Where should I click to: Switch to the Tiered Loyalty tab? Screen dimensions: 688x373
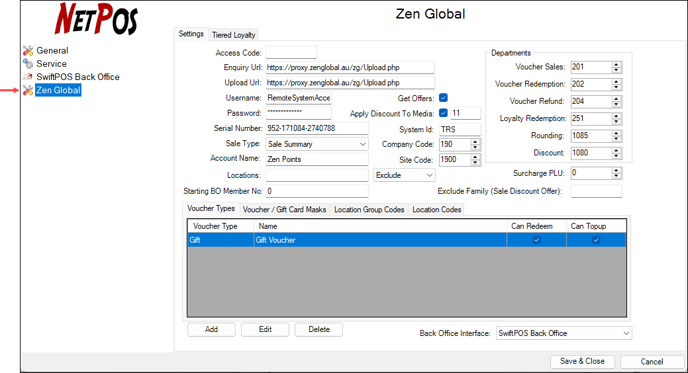(233, 35)
